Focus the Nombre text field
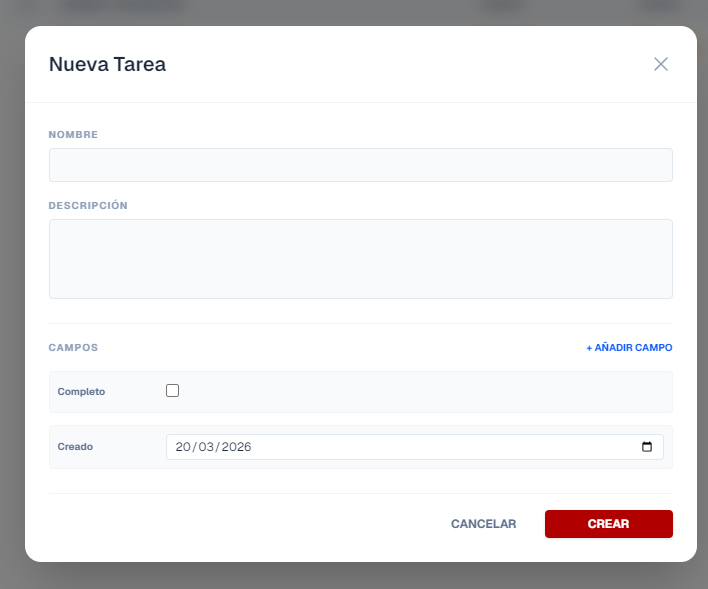 [x=360, y=165]
